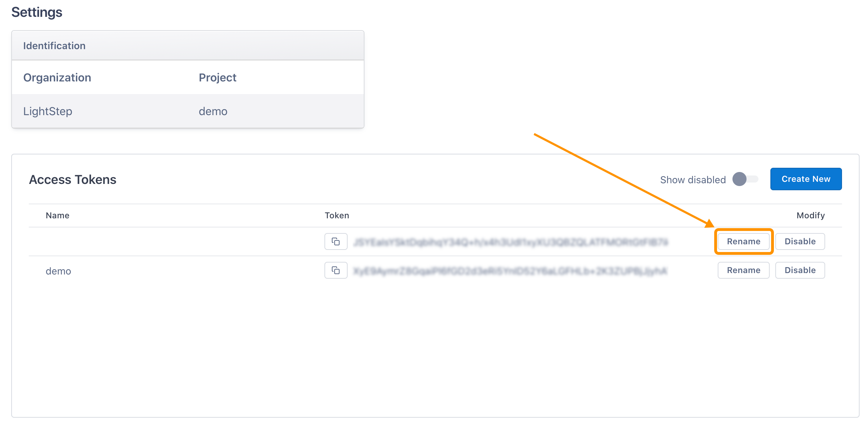
Task: Select the 'demo' token name
Action: (x=58, y=271)
